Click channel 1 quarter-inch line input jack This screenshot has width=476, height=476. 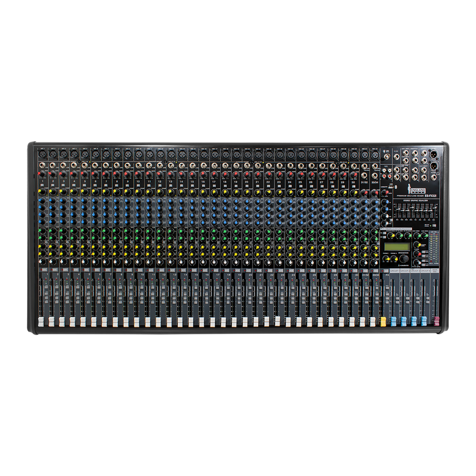[x=42, y=166]
